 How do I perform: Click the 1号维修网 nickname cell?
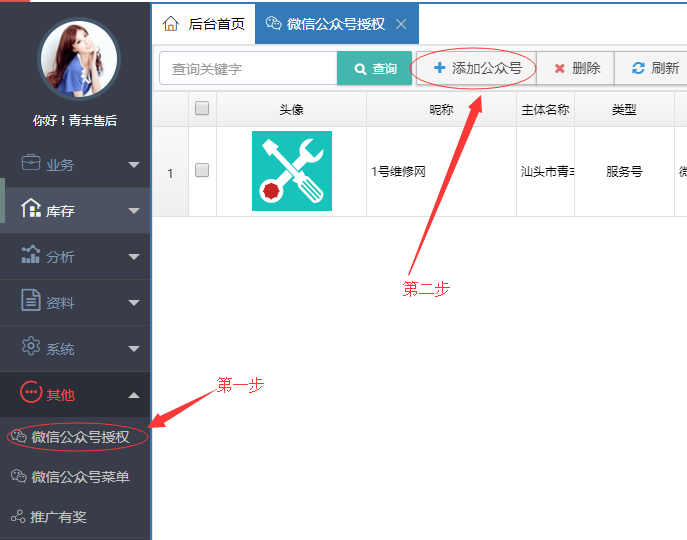click(441, 171)
